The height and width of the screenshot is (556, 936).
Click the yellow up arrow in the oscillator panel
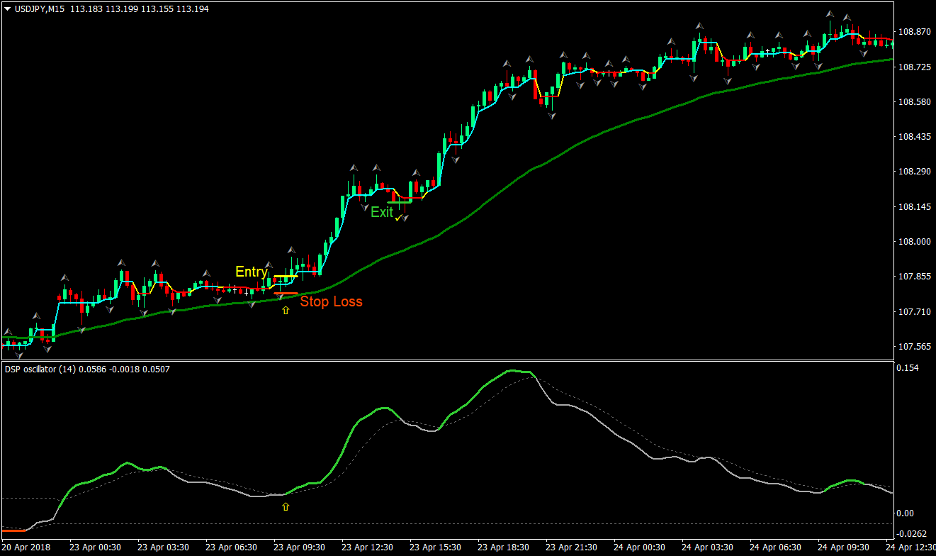(285, 507)
